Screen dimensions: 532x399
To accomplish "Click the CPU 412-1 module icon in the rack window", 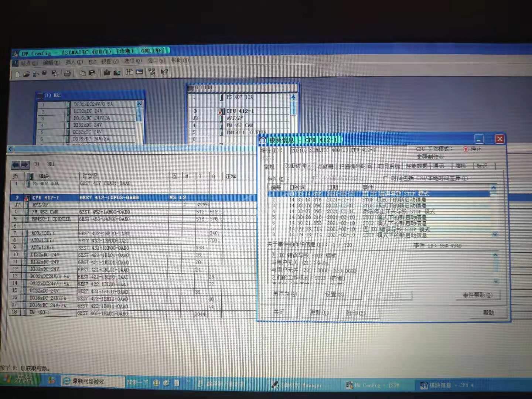I will (x=222, y=111).
